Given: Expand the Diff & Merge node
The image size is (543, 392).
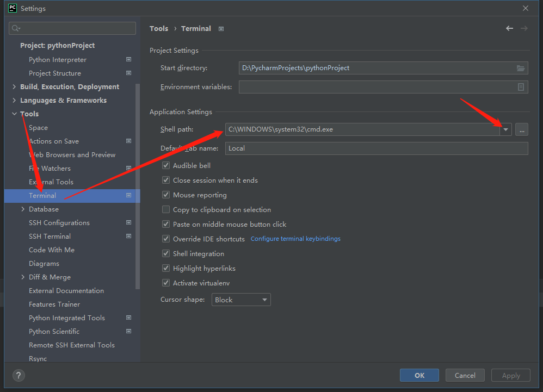Looking at the screenshot, I should tap(23, 277).
